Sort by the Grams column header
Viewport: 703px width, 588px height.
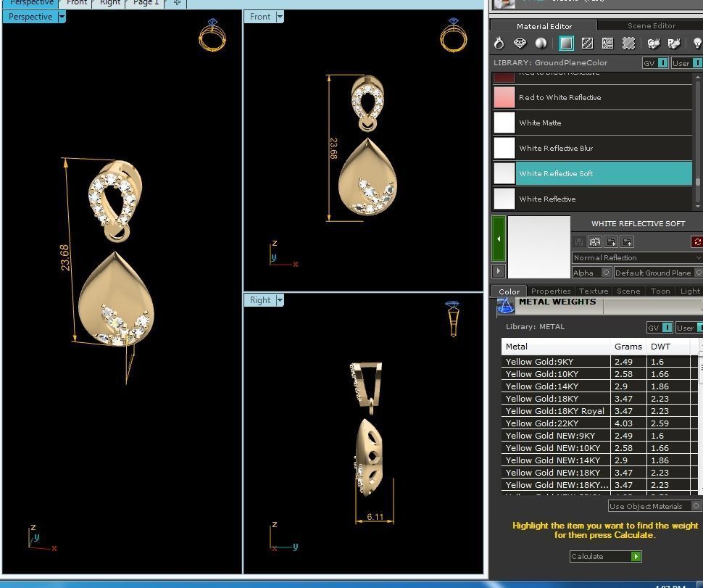pyautogui.click(x=628, y=347)
